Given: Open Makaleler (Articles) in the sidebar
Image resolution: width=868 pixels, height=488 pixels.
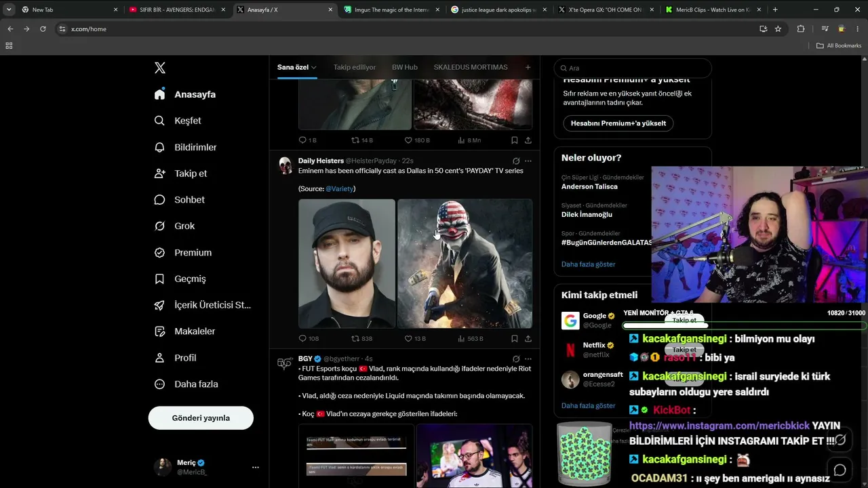Looking at the screenshot, I should coord(184,331).
